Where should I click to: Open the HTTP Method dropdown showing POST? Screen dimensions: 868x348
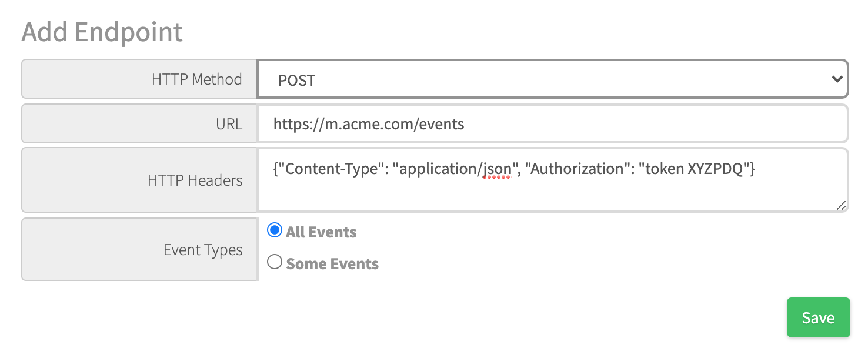(553, 79)
